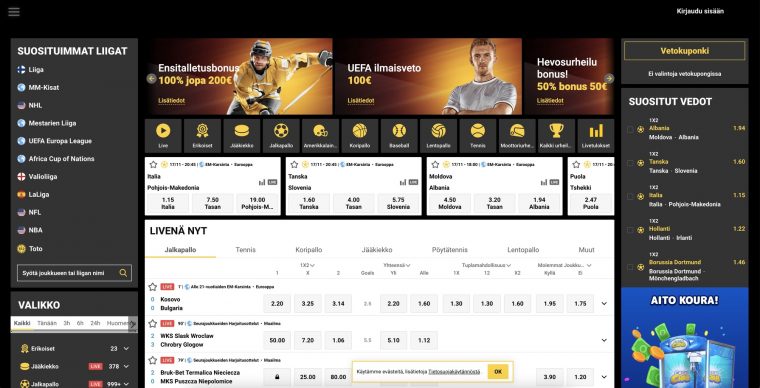Screen dimensions: 760x388
Task: Open the Molemmat Joukku... market dropdown
Action: 565,265
